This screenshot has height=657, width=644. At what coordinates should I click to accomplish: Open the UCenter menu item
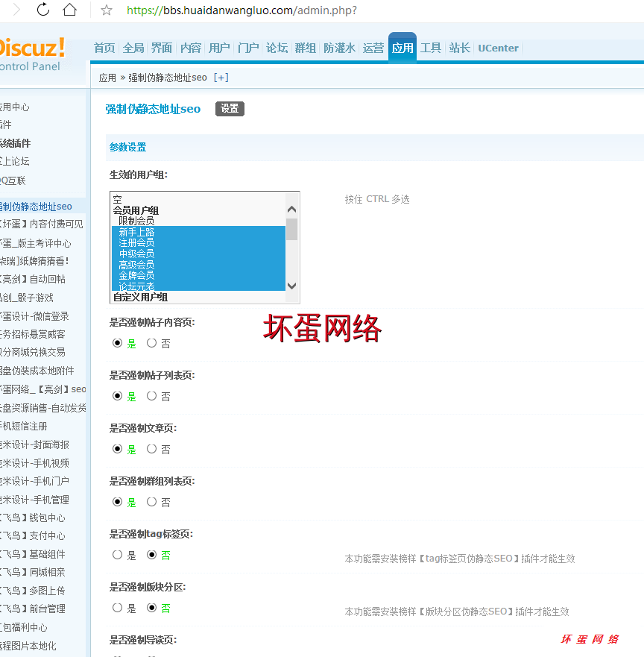[499, 48]
